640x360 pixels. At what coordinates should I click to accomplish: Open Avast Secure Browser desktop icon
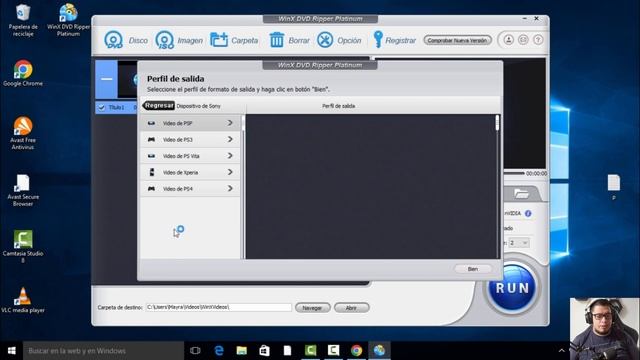click(x=23, y=190)
